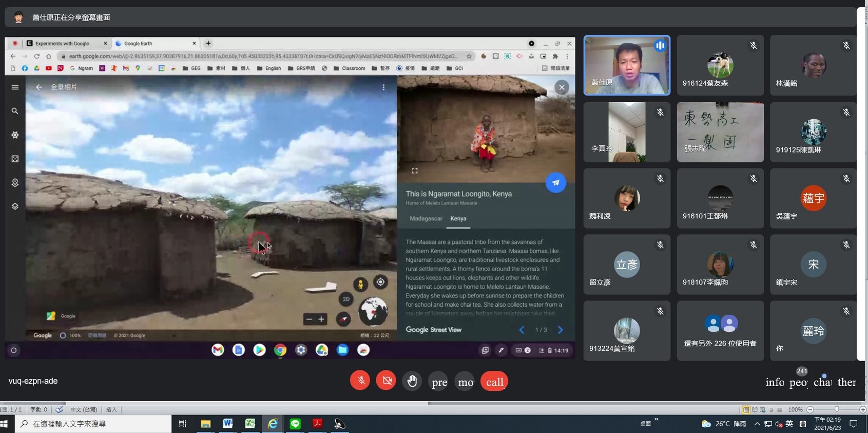868x433 pixels.
Task: Click the red end call button
Action: point(494,382)
